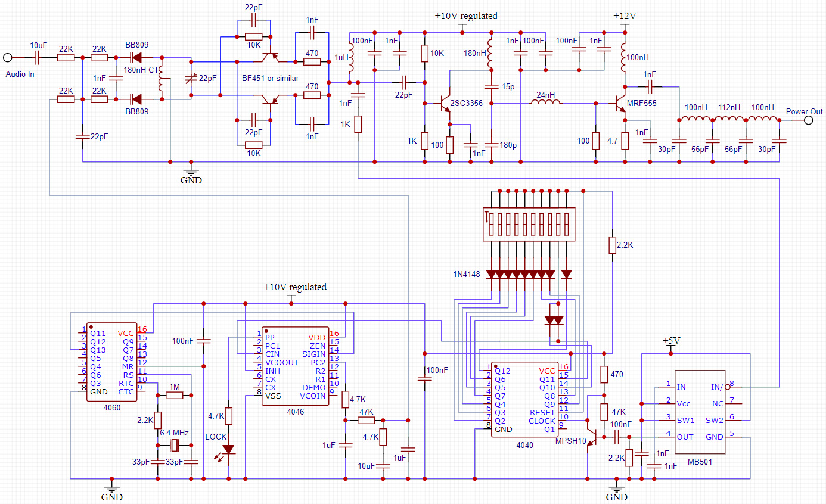Click the 'CLOCK' pin label on 4040
826x504 pixels.
click(x=542, y=421)
